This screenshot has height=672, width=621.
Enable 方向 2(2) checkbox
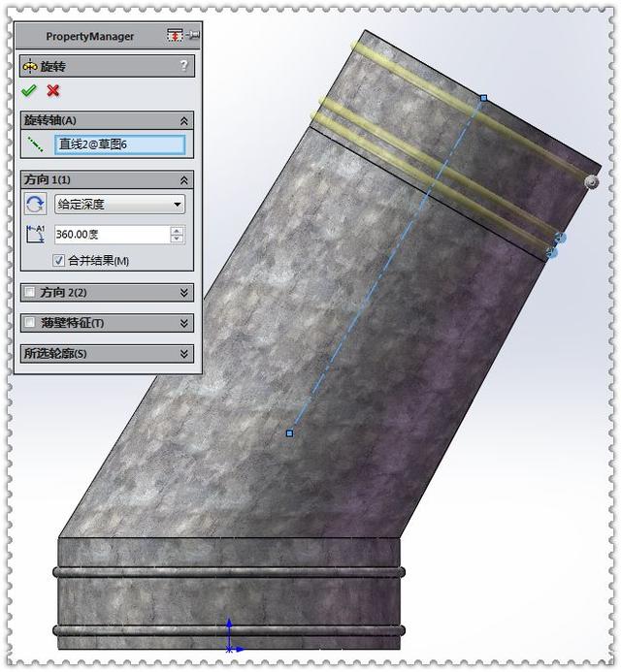pos(29,292)
